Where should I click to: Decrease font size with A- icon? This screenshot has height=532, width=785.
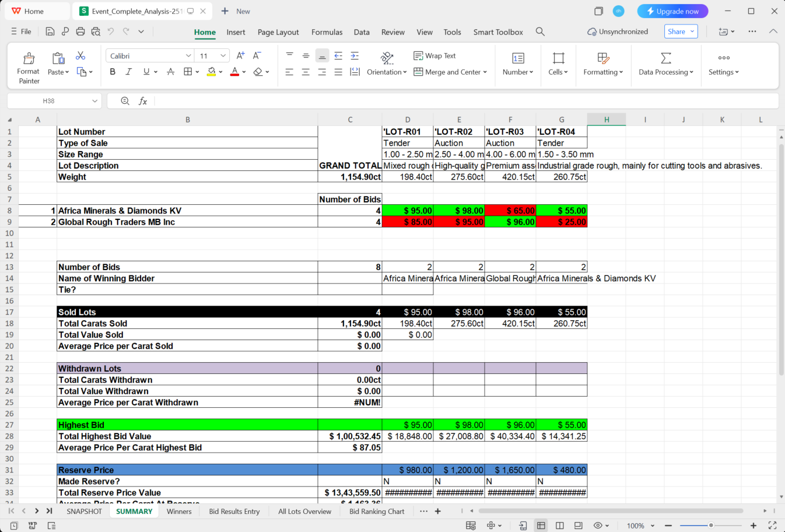(257, 55)
